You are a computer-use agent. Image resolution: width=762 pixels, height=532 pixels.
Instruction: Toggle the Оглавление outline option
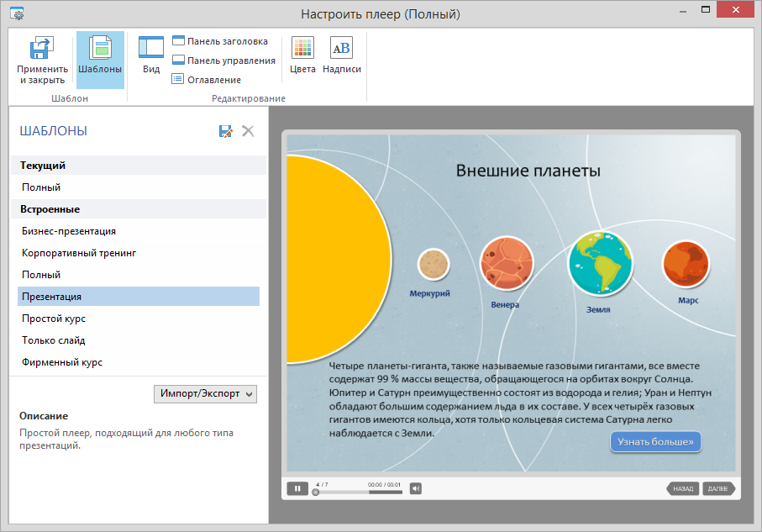click(x=207, y=79)
